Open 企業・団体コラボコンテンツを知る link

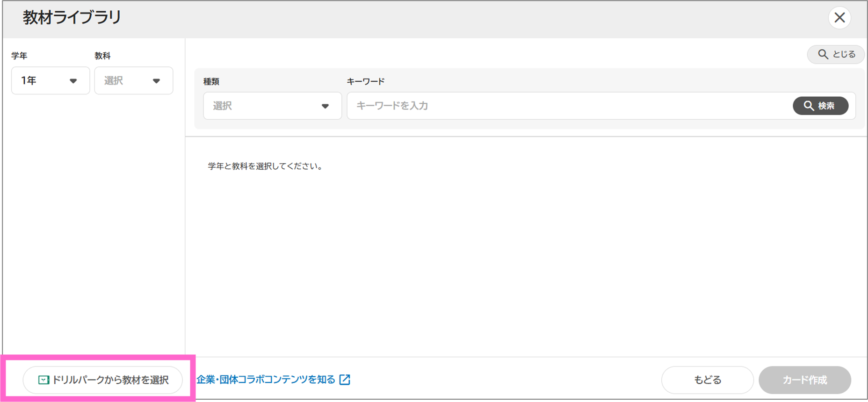tap(266, 380)
